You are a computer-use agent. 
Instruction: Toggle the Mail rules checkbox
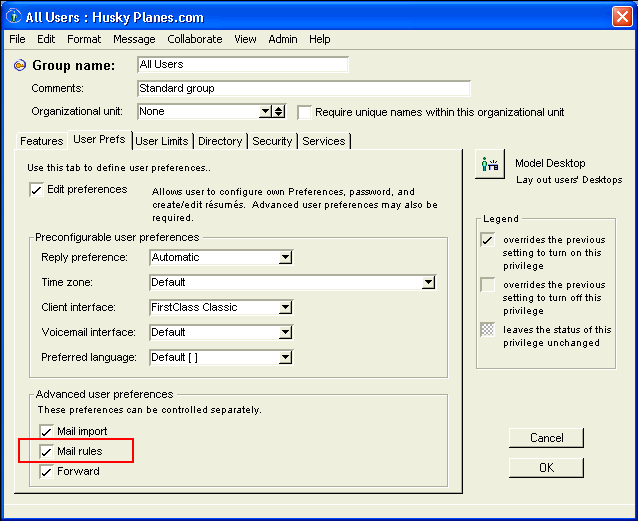point(46,452)
